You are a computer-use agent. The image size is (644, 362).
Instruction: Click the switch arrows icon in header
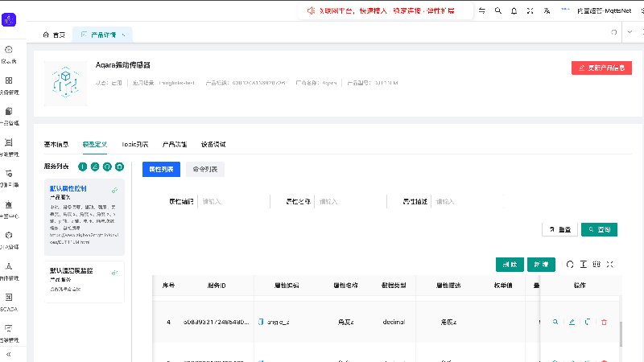481,10
